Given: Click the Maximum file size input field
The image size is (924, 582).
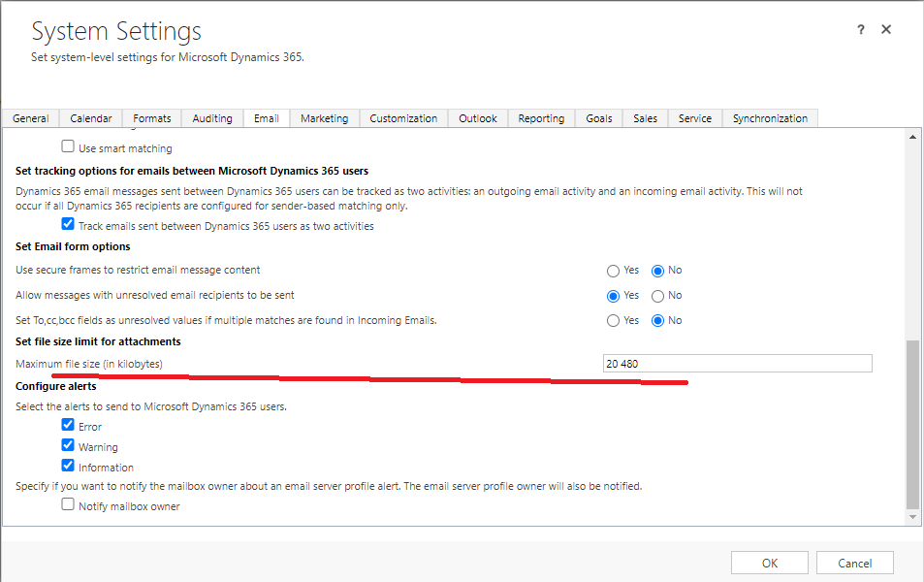Looking at the screenshot, I should pyautogui.click(x=737, y=364).
